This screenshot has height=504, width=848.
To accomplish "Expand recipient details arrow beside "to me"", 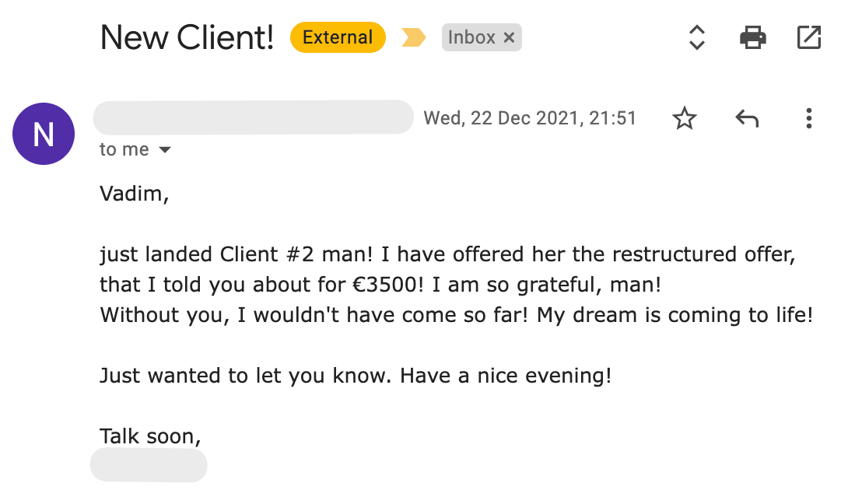I will tap(164, 149).
